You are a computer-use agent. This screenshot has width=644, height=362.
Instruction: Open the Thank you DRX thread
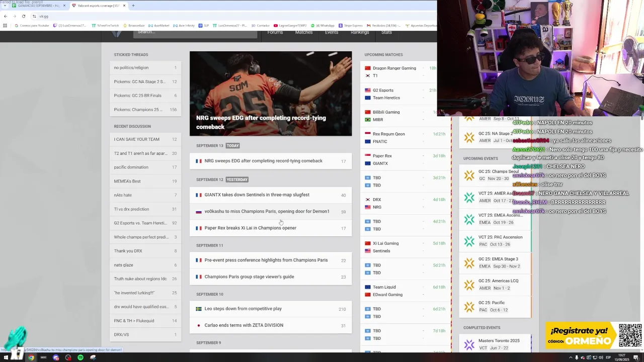(x=145, y=251)
